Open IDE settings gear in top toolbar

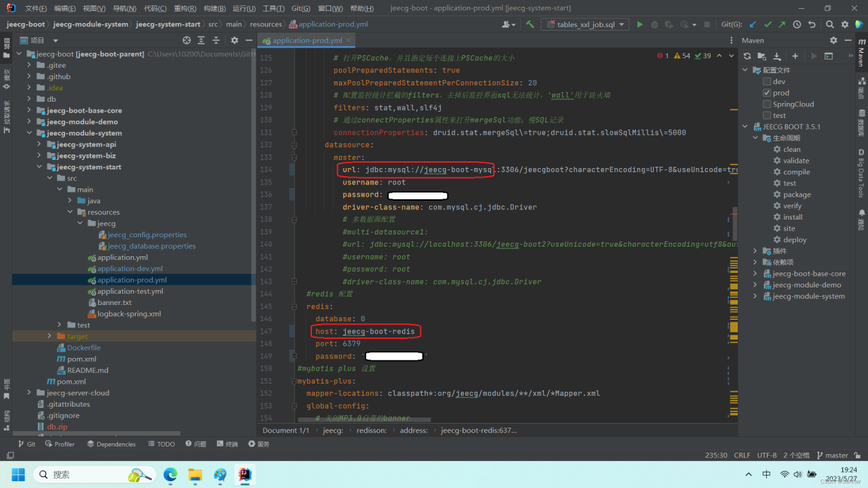tap(845, 24)
